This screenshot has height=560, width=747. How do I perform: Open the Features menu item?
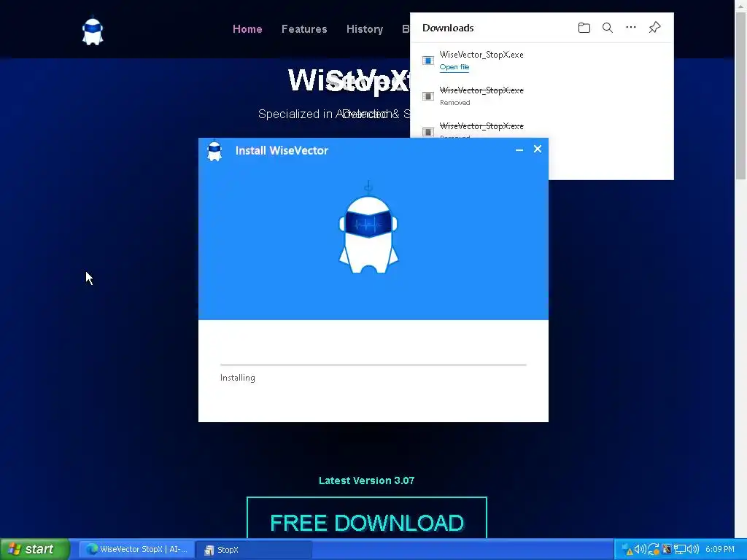304,29
